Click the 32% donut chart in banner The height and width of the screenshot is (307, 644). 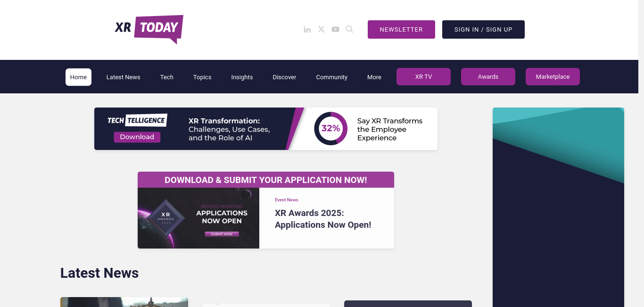click(331, 128)
